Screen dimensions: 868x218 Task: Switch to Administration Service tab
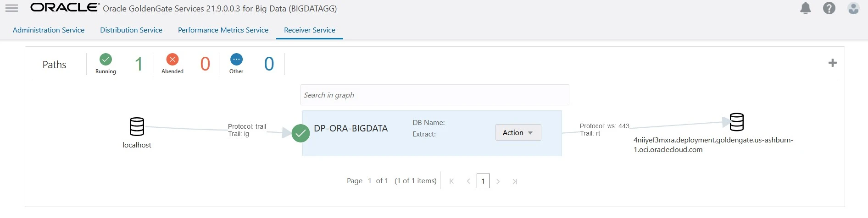click(49, 30)
